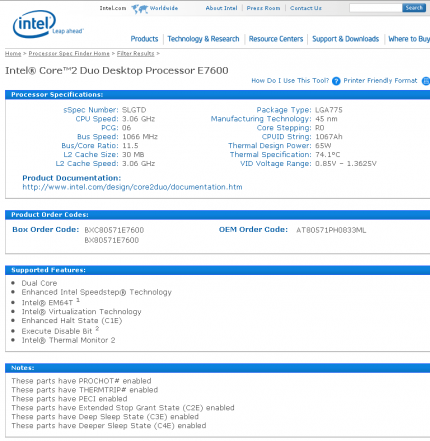
Task: Click box order code BX80571E7600
Action: click(x=112, y=240)
